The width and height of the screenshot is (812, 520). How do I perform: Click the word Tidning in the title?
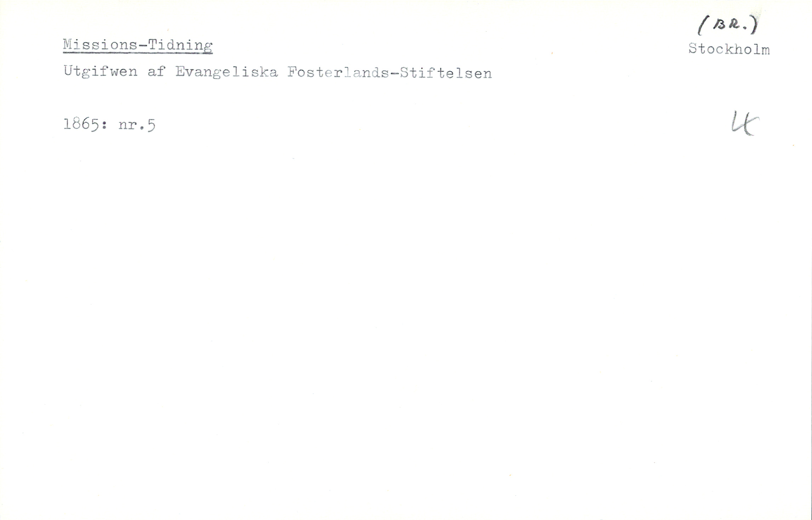(180, 46)
